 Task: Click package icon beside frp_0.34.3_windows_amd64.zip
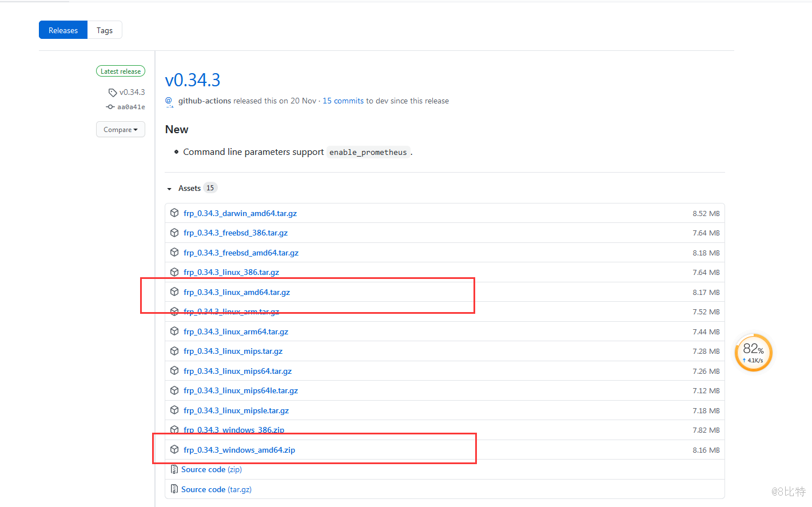click(x=174, y=450)
